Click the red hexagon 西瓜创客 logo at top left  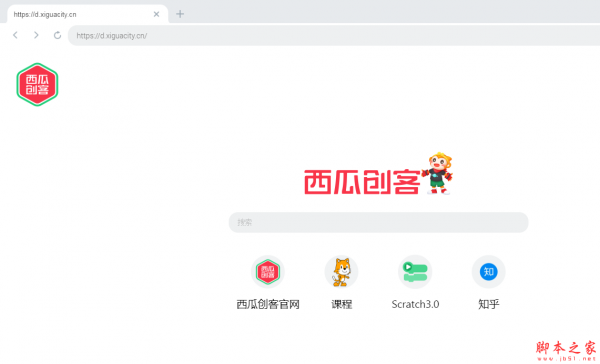coord(37,85)
